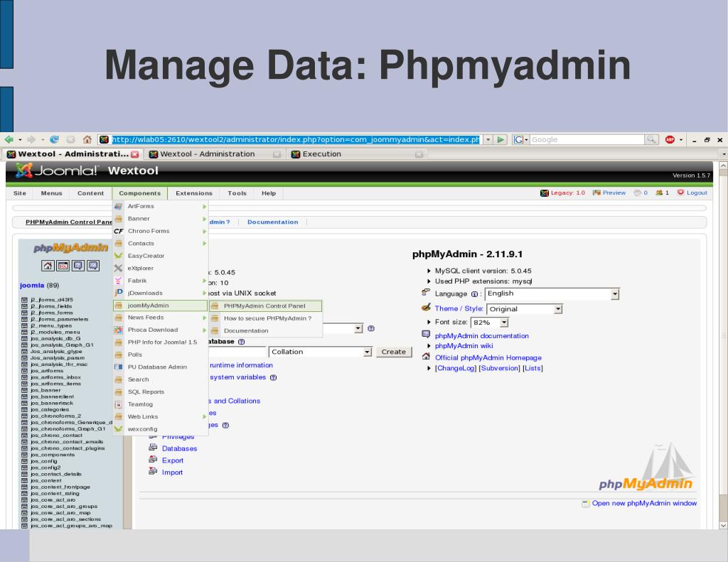Open phpMyAdmin documentation icon in sidebar
Image resolution: width=728 pixels, height=562 pixels.
coord(78,266)
